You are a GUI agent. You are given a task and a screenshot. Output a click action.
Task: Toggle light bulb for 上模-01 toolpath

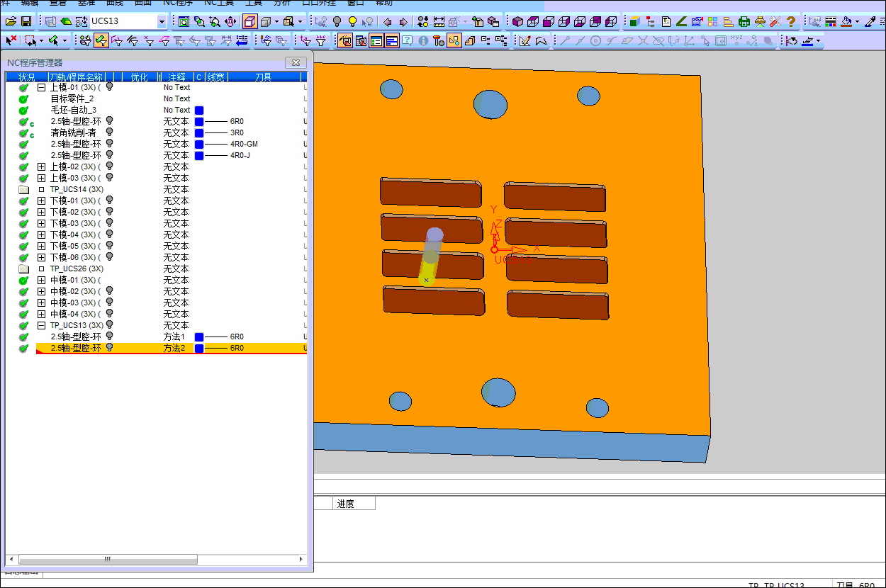point(110,87)
